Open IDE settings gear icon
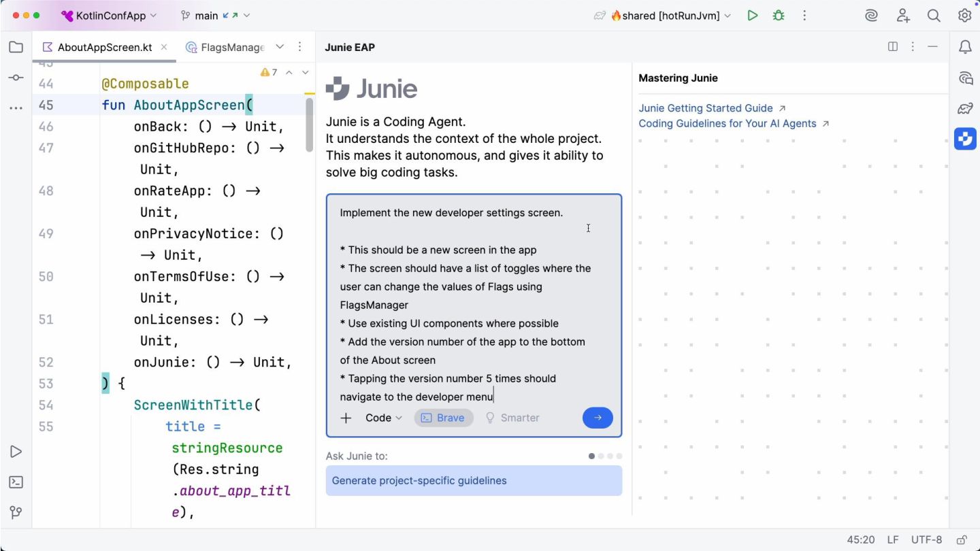This screenshot has width=980, height=551. [x=964, y=15]
